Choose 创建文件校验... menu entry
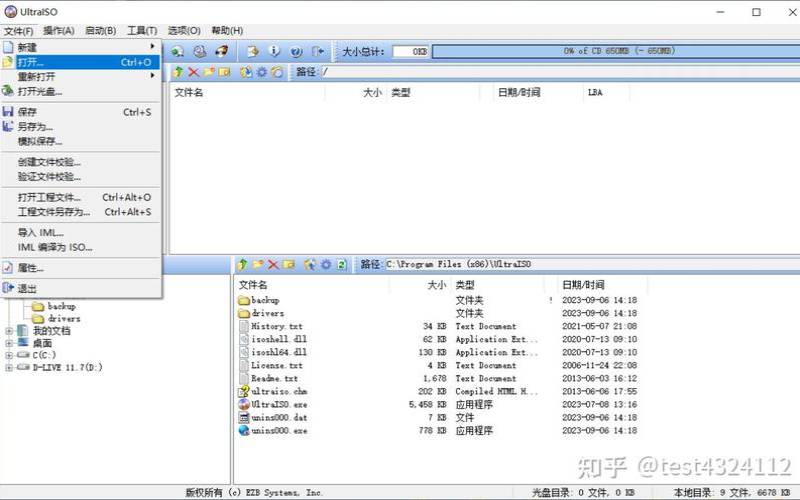This screenshot has height=500, width=800. coord(81,162)
